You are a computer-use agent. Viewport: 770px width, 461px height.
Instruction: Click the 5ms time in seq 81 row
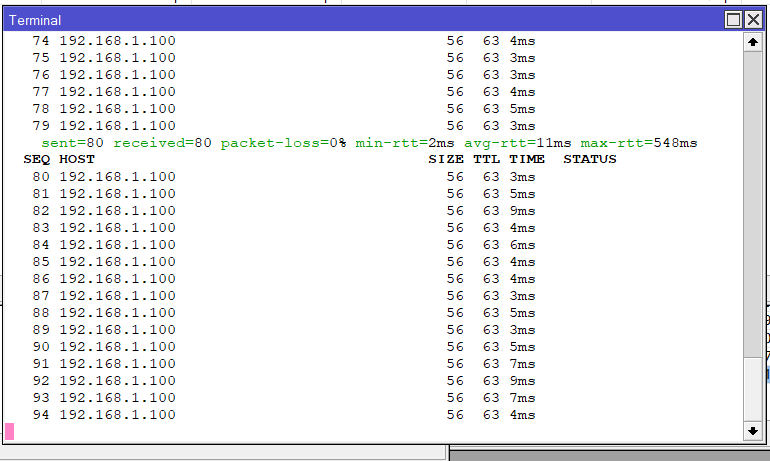[x=522, y=194]
